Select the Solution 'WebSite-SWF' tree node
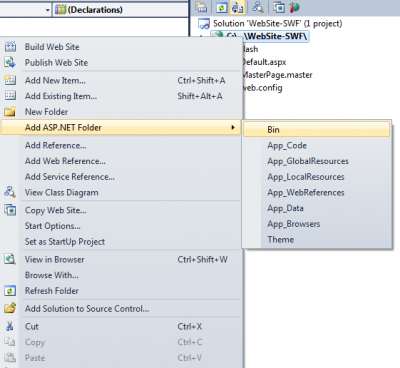400x368 pixels. [277, 24]
